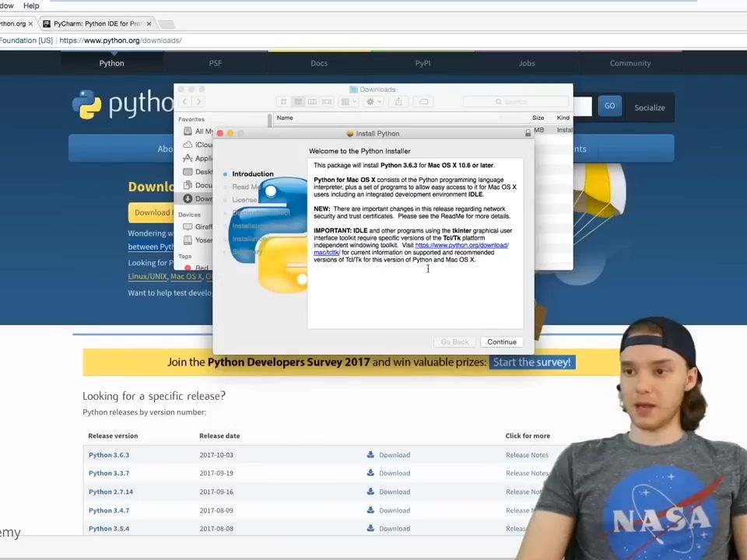Viewport: 747px width, 560px height.
Task: Open Finder item arrangement dropdown
Action: [x=349, y=101]
